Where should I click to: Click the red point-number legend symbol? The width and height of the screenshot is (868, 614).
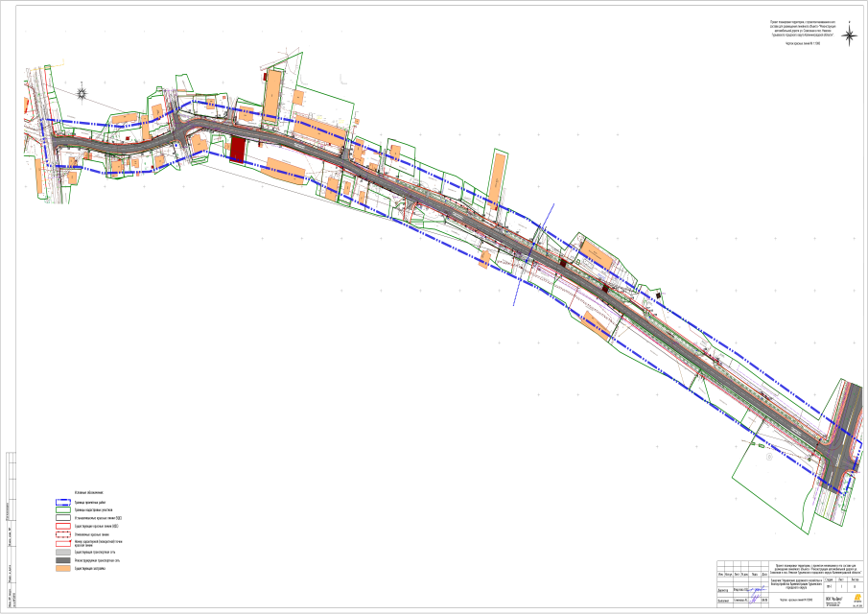(x=64, y=545)
